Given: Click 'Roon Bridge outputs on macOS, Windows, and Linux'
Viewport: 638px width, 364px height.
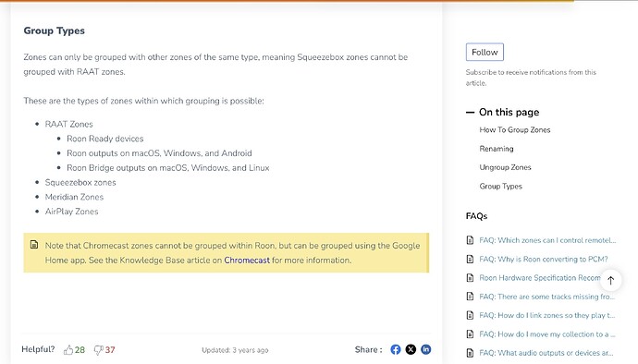Looking at the screenshot, I should pyautogui.click(x=168, y=168).
